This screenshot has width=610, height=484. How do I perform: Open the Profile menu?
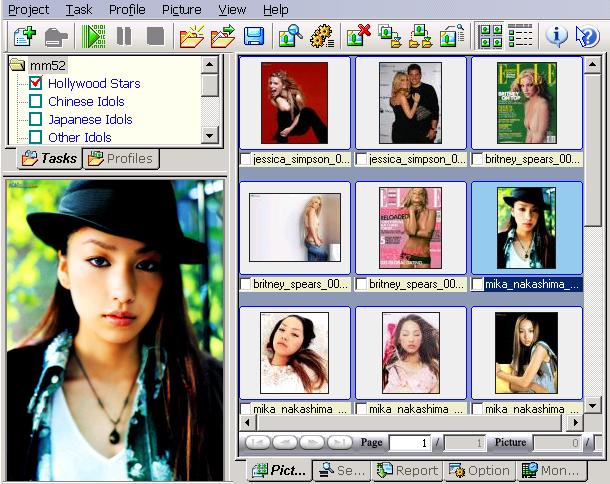pos(127,10)
